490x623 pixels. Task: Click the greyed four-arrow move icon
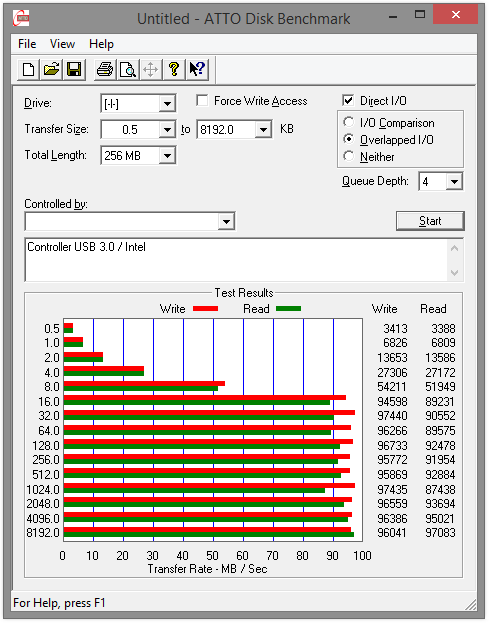(151, 70)
